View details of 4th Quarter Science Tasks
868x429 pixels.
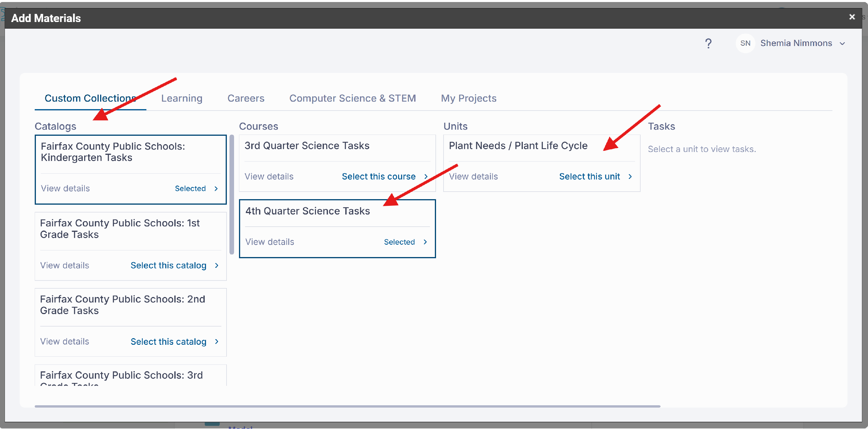click(270, 242)
